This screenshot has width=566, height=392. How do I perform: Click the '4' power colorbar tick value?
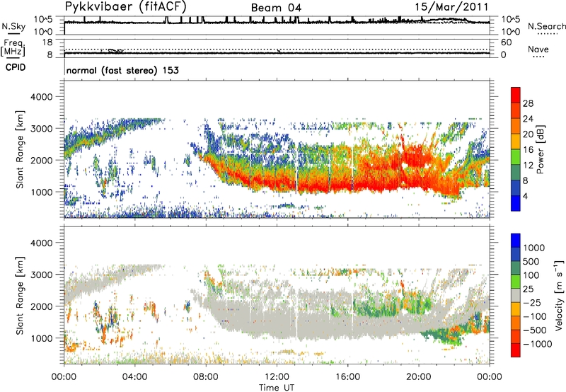click(525, 196)
